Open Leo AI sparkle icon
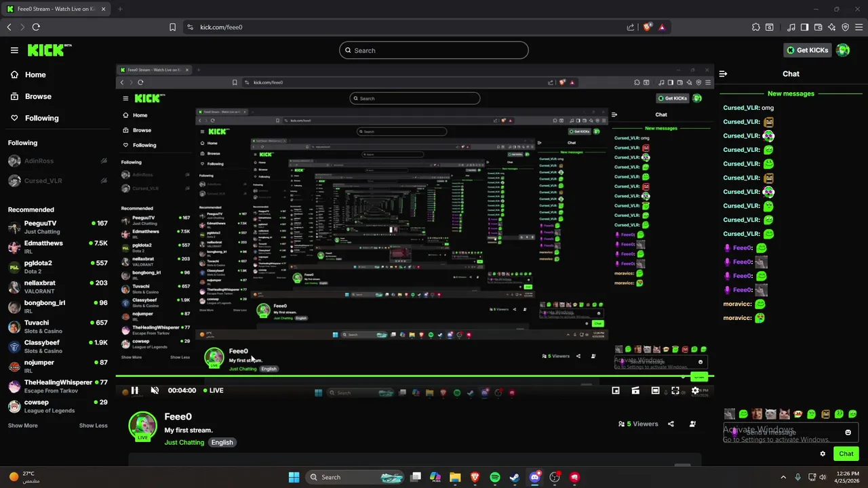This screenshot has width=868, height=488. 832,27
